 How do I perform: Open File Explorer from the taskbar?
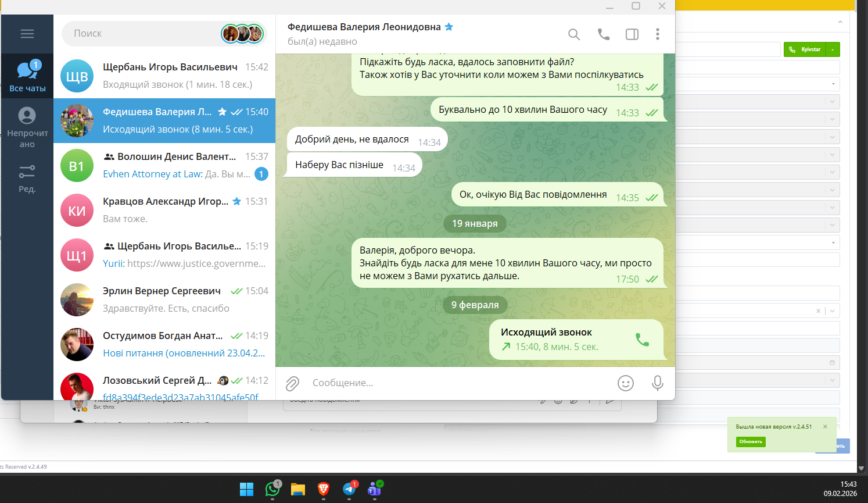(298, 489)
